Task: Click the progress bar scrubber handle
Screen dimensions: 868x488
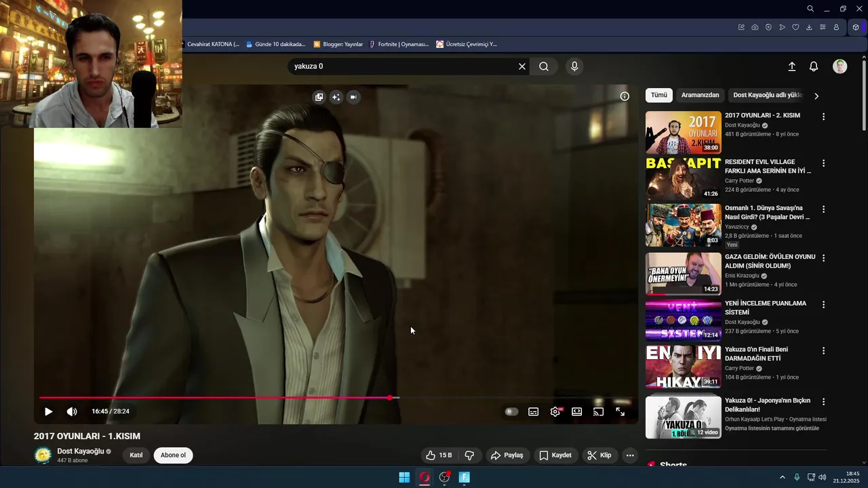Action: click(390, 398)
